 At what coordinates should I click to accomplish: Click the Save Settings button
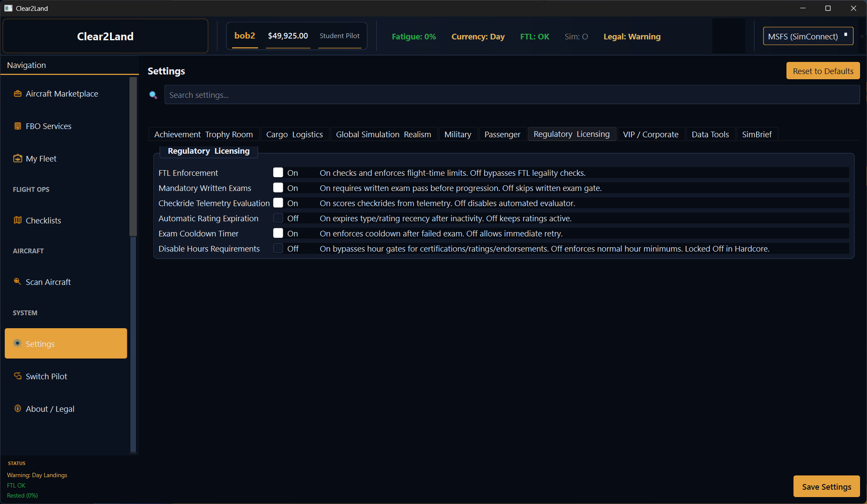tap(826, 487)
